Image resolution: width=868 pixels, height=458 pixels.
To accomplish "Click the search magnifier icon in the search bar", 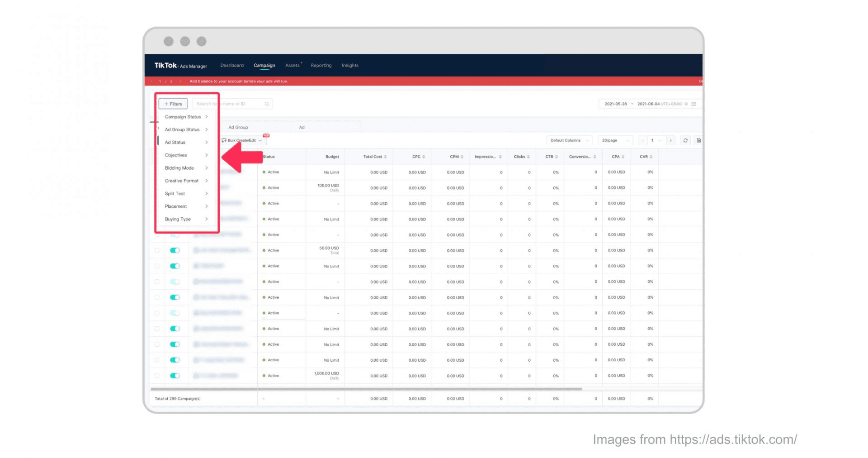I will (x=267, y=104).
